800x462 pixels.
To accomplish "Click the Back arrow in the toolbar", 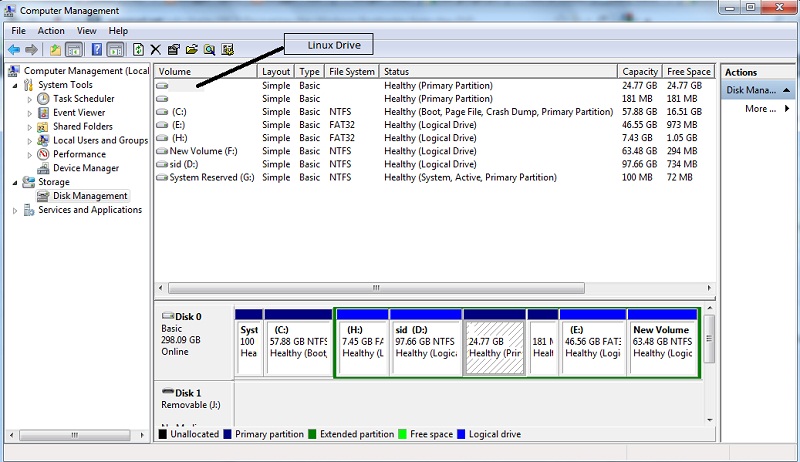I will pos(14,49).
